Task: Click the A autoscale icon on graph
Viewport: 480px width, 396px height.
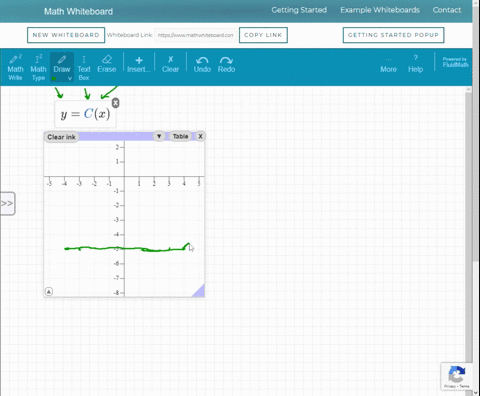Action: 49,292
